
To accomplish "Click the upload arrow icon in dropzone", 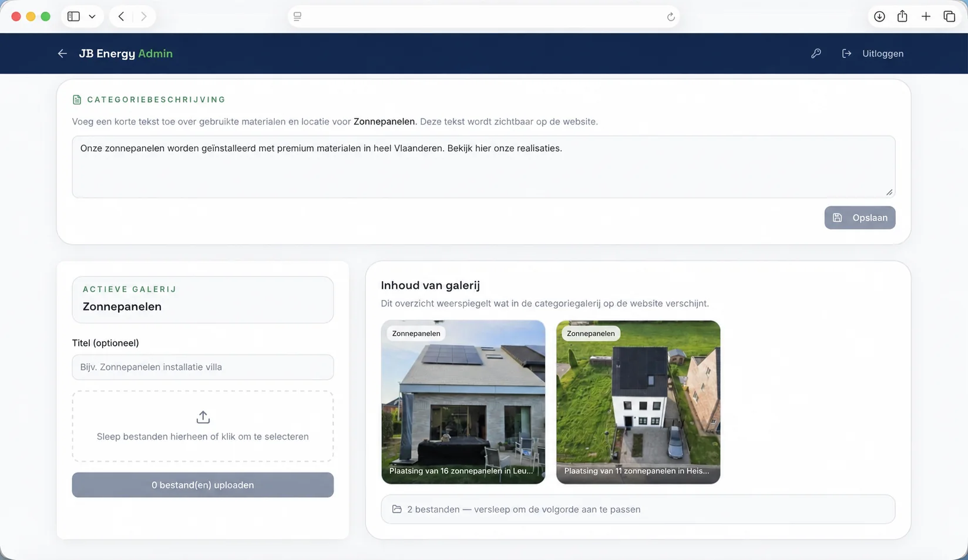I will coord(203,417).
